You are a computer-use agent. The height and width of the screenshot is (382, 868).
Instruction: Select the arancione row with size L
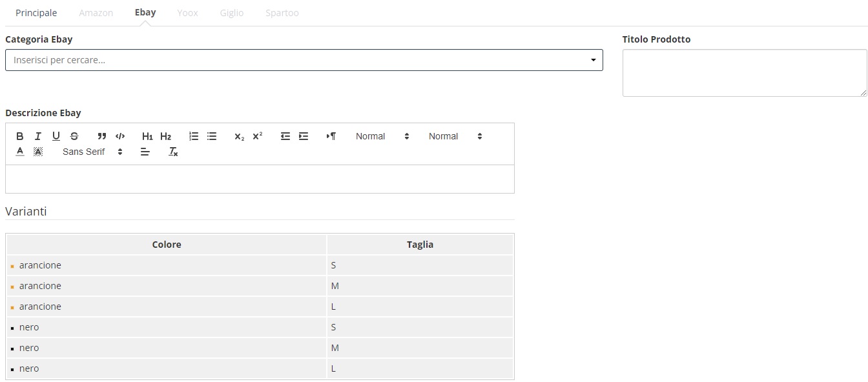point(260,307)
